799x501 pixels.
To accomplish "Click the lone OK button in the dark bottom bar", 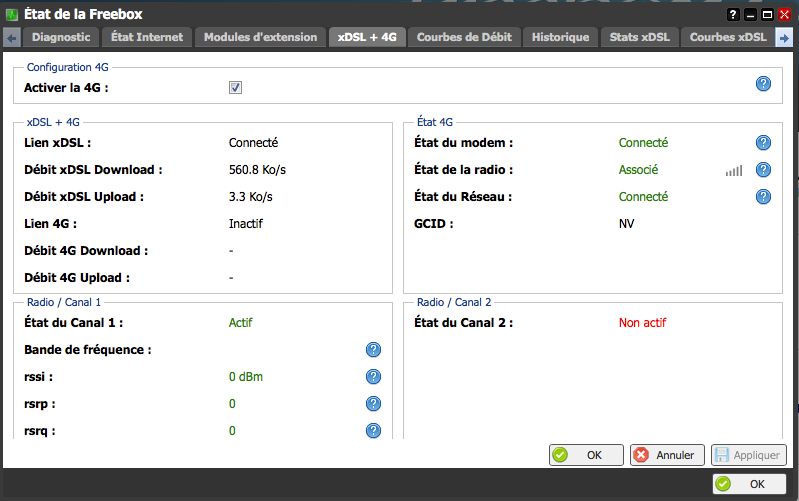I will [x=749, y=484].
